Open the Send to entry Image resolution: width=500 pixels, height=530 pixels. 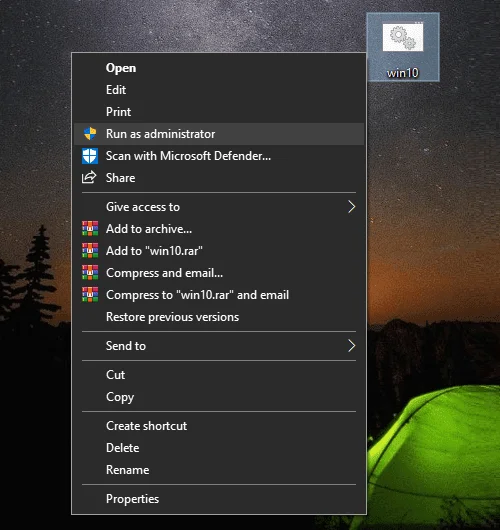pos(219,346)
